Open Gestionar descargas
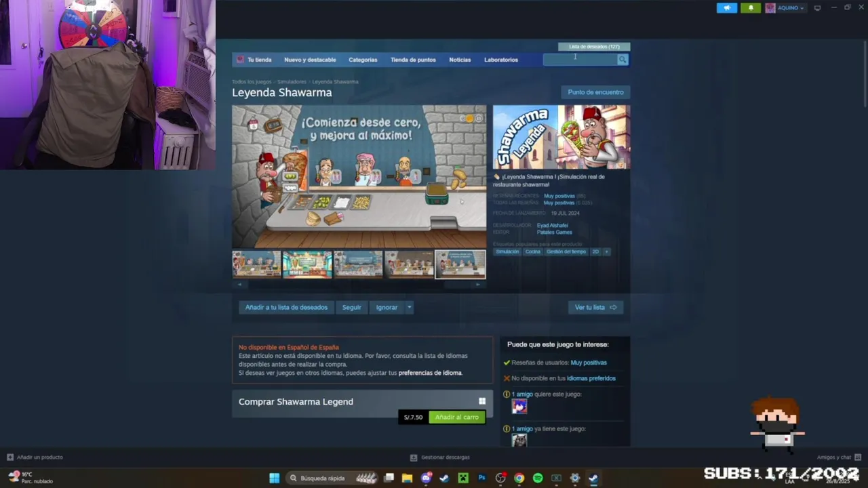Image resolution: width=868 pixels, height=488 pixels. click(440, 457)
